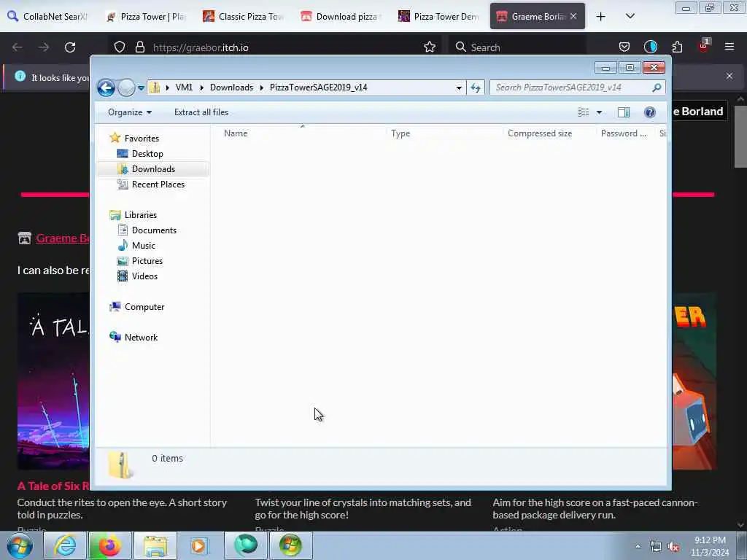The image size is (747, 560).
Task: Select Network in navigation pane
Action: pos(141,338)
